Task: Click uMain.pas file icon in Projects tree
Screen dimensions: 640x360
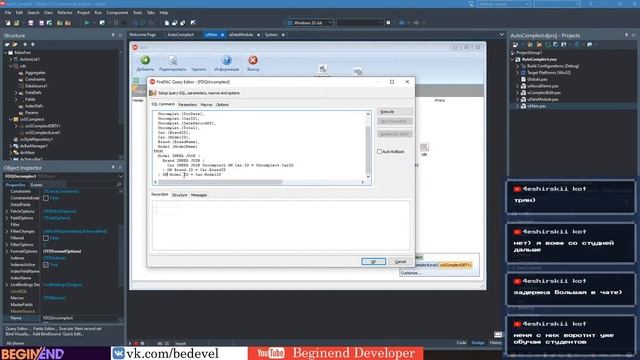Action: pos(524,106)
